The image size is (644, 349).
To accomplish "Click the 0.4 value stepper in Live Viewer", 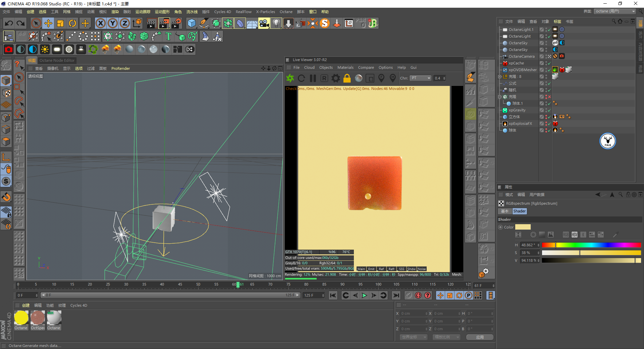I will pos(444,78).
